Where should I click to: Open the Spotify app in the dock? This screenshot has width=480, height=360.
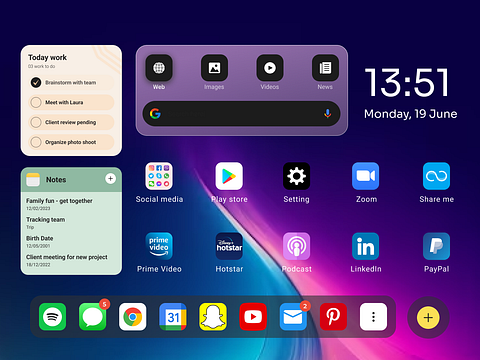52,317
